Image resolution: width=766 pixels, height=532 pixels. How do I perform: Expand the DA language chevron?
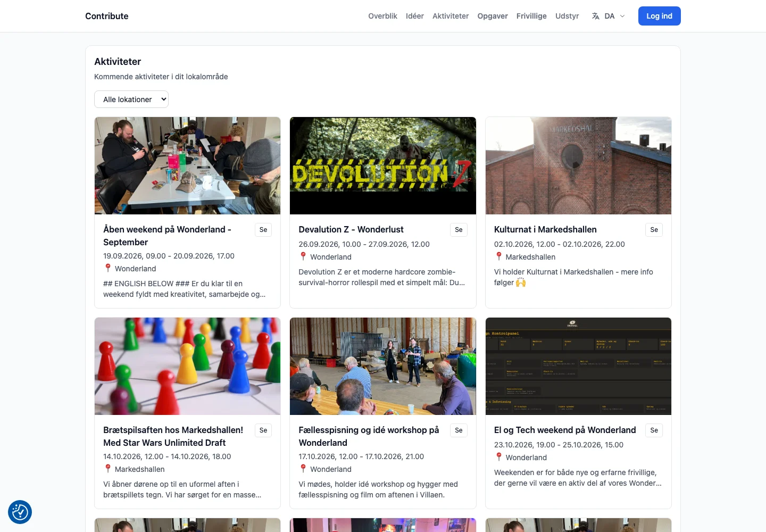[x=622, y=16]
